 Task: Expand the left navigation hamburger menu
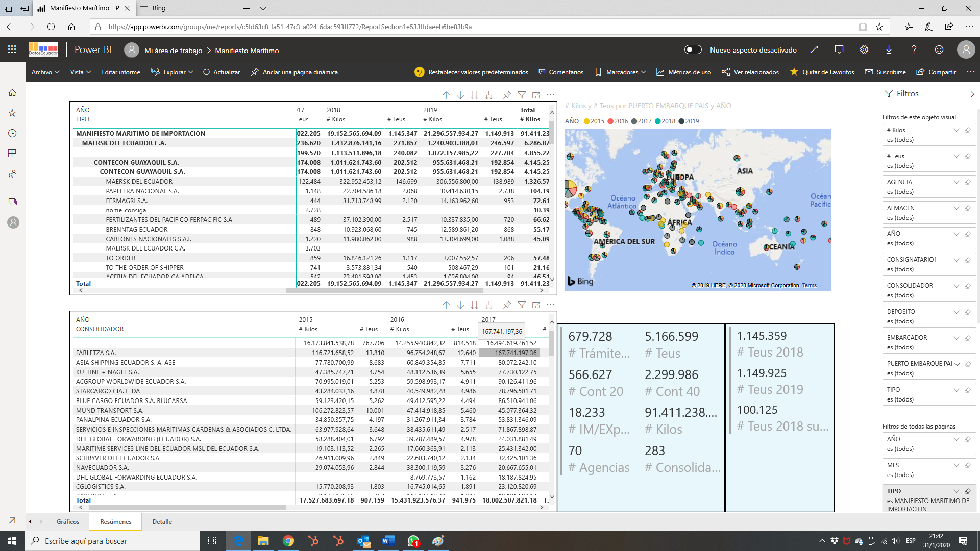click(13, 72)
